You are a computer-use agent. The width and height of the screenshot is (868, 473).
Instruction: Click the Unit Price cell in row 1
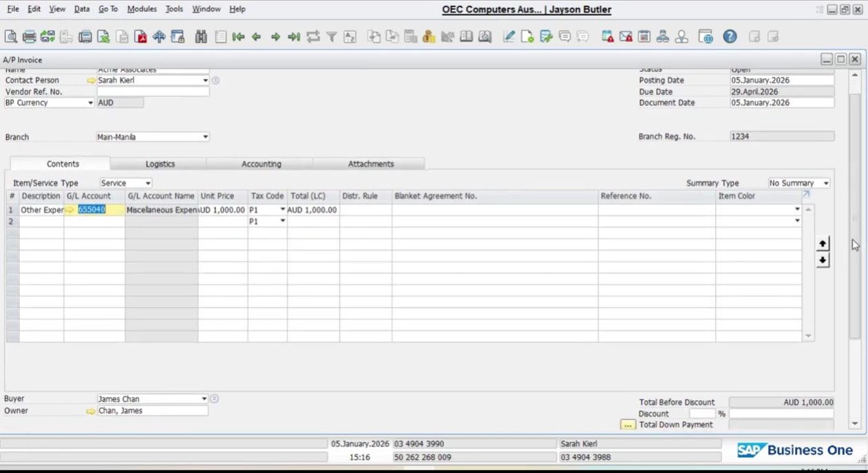pos(222,210)
